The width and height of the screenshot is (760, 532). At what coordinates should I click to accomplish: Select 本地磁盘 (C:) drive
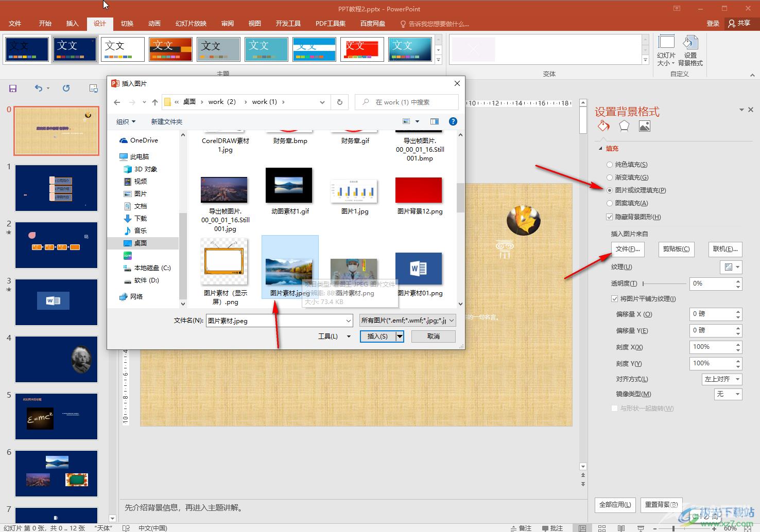[147, 268]
